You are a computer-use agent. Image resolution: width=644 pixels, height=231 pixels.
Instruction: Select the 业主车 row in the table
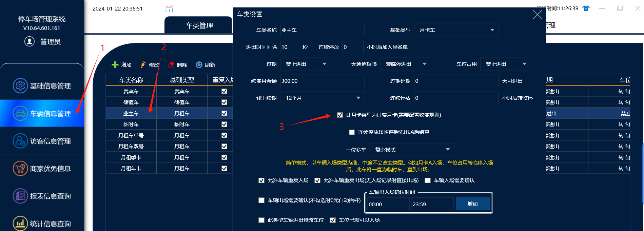click(169, 113)
